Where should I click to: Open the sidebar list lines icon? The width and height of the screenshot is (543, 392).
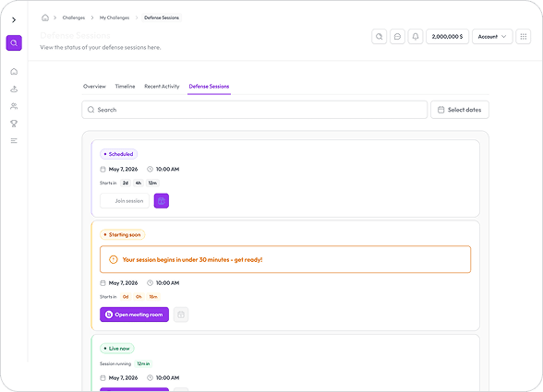(14, 141)
